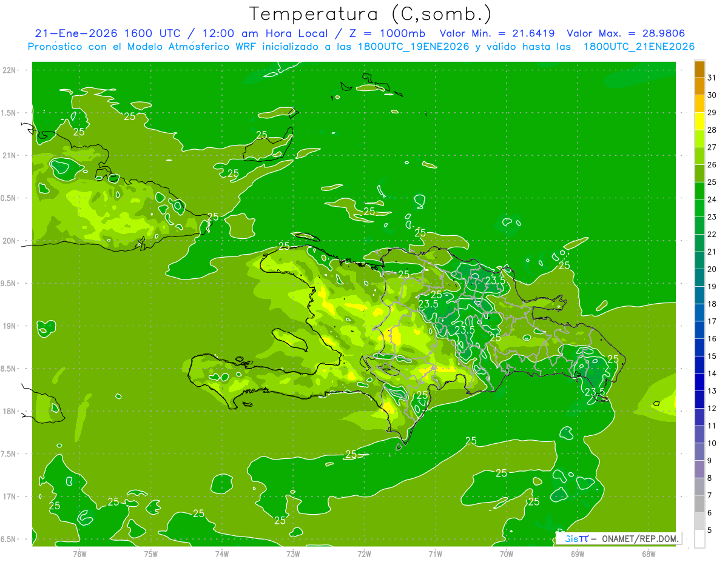Click the legend swatch between 21 and 22

coord(699,243)
